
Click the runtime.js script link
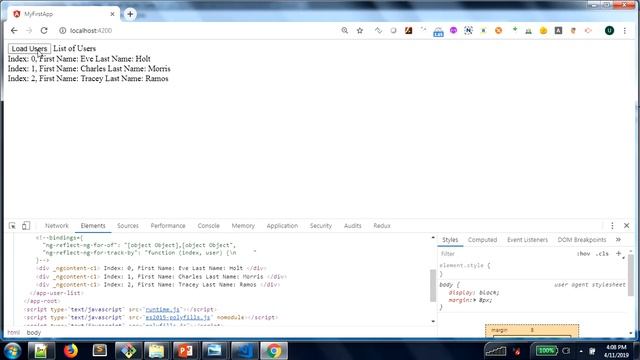point(162,309)
